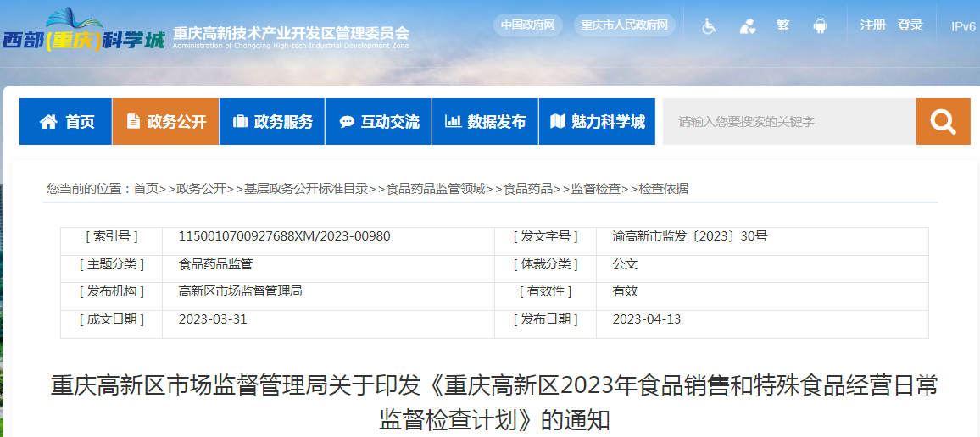Image resolution: width=980 pixels, height=437 pixels.
Task: Click the [ 主题分类 ] label
Action: (112, 264)
